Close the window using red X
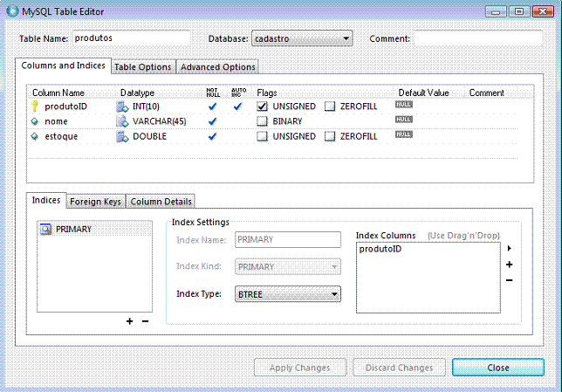The width and height of the screenshot is (562, 392). (x=544, y=11)
